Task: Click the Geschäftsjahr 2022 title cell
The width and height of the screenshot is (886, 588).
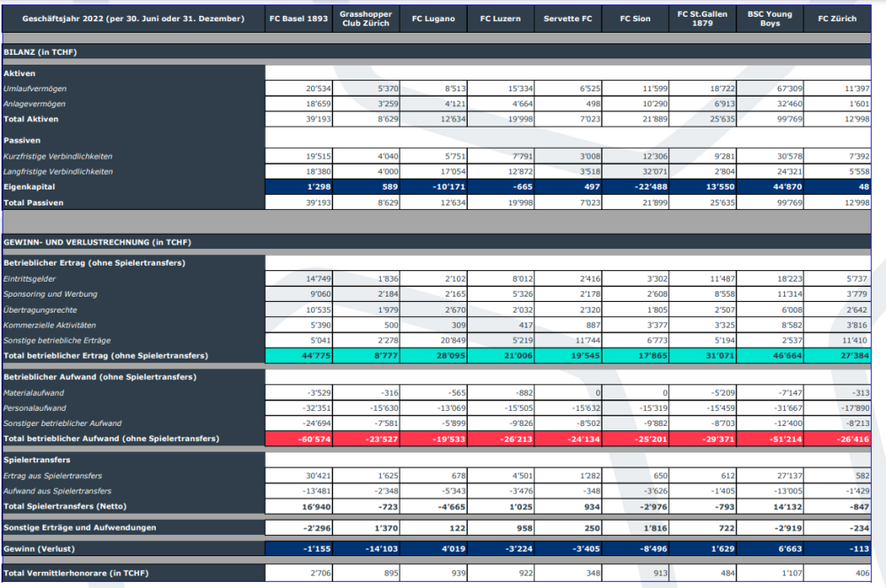Action: click(133, 19)
